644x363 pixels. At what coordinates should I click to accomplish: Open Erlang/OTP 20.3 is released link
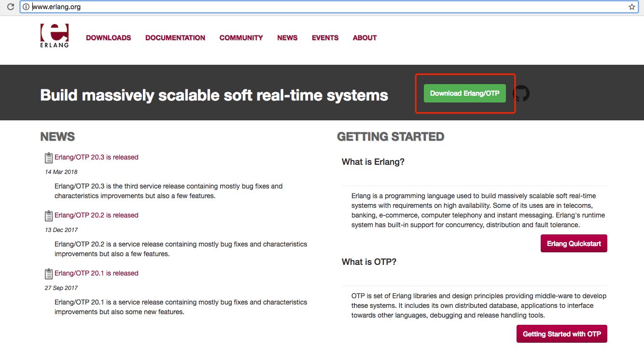click(97, 157)
